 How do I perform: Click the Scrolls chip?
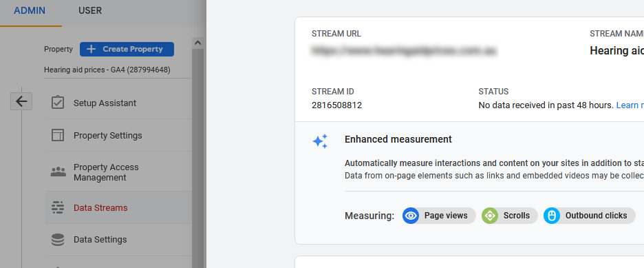click(510, 216)
